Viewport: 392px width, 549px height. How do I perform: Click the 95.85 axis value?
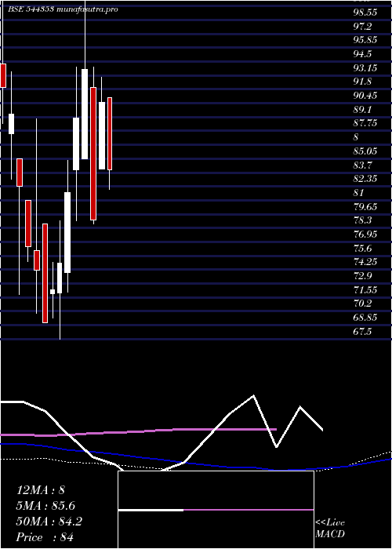coord(365,40)
